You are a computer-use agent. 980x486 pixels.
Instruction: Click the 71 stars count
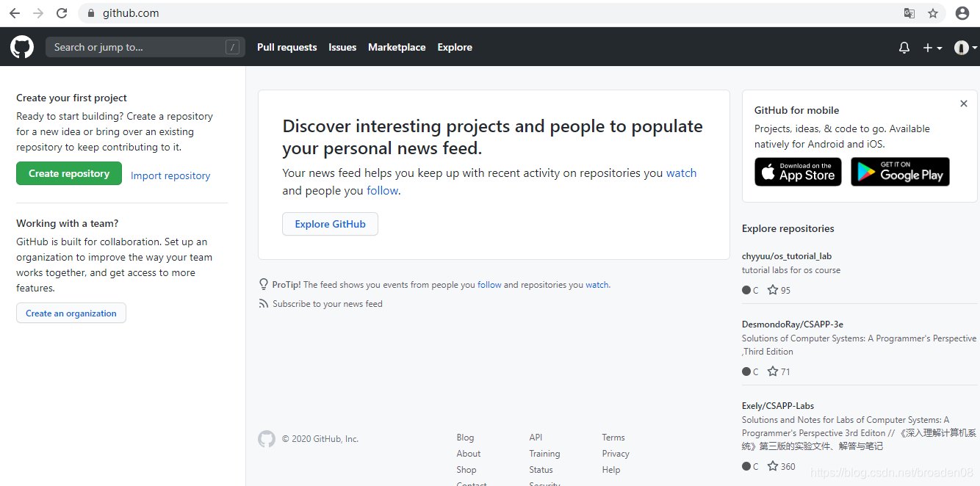785,372
